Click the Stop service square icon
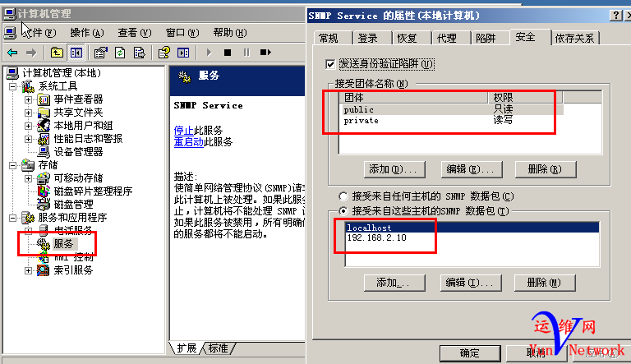631x364 pixels. click(x=228, y=53)
